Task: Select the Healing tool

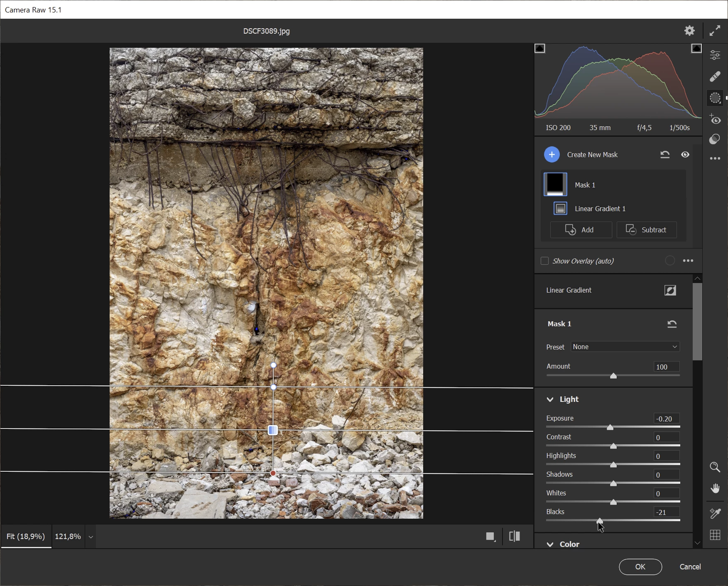Action: click(715, 76)
